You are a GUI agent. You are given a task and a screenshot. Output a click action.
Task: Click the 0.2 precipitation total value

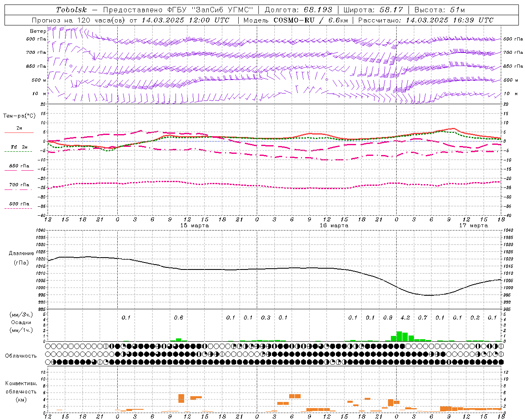(475, 318)
